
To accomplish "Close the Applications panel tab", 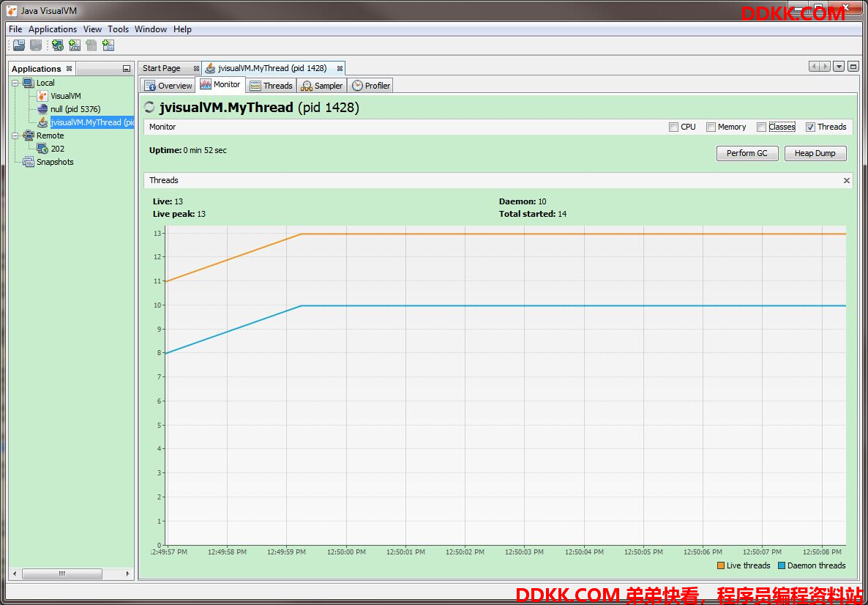I will [x=70, y=69].
